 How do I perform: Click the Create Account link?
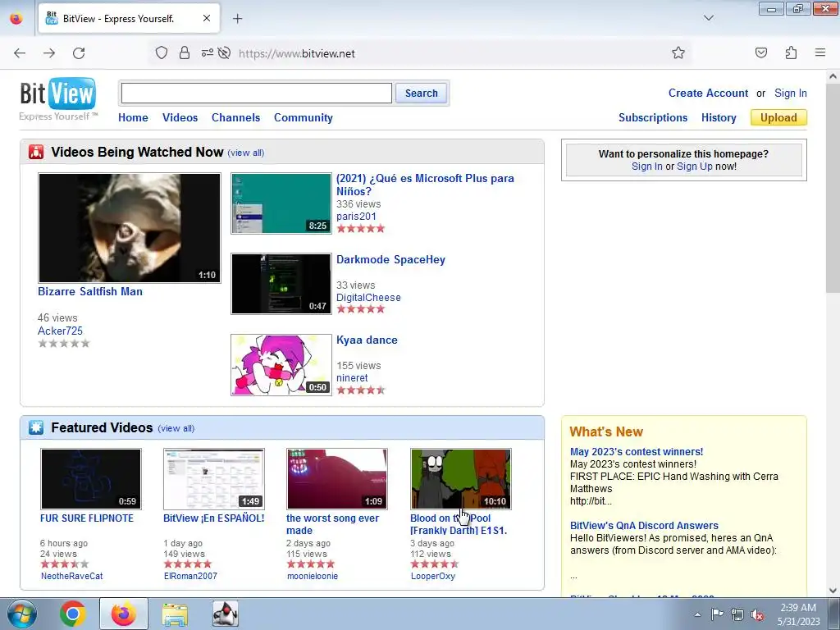(708, 93)
